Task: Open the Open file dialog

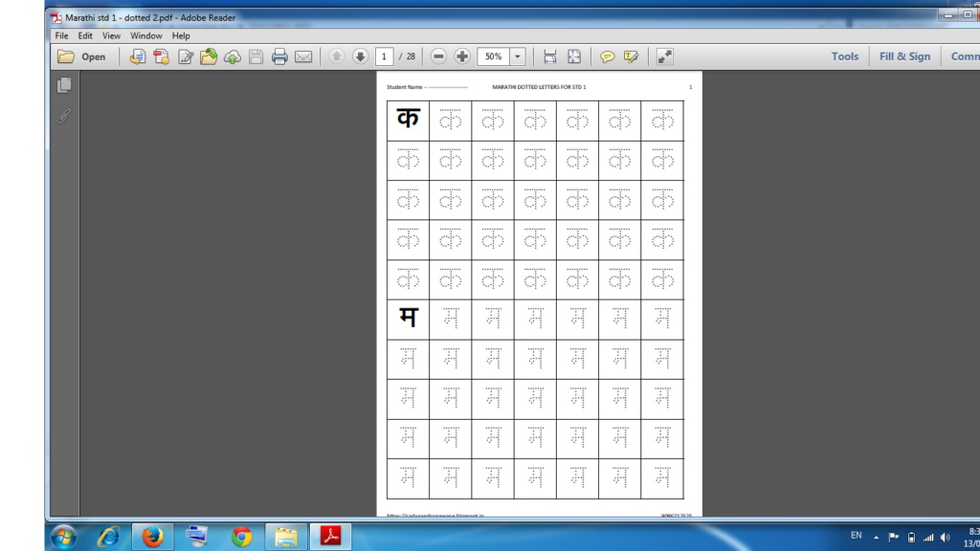Action: click(x=81, y=56)
